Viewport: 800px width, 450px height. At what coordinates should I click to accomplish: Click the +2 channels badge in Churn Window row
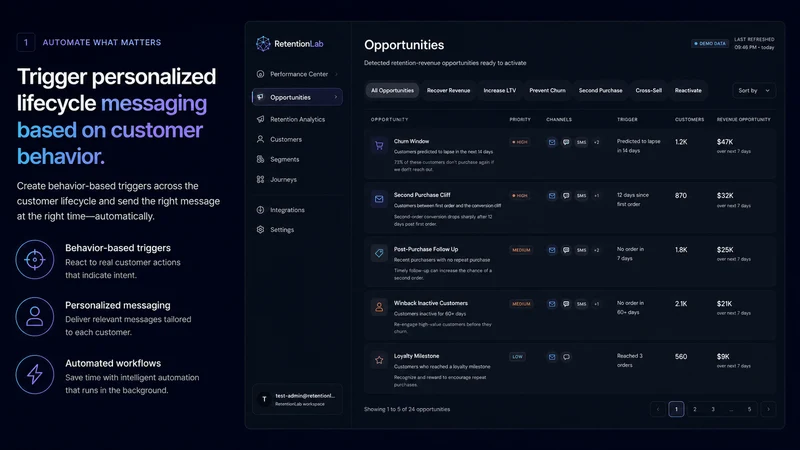[x=596, y=142]
